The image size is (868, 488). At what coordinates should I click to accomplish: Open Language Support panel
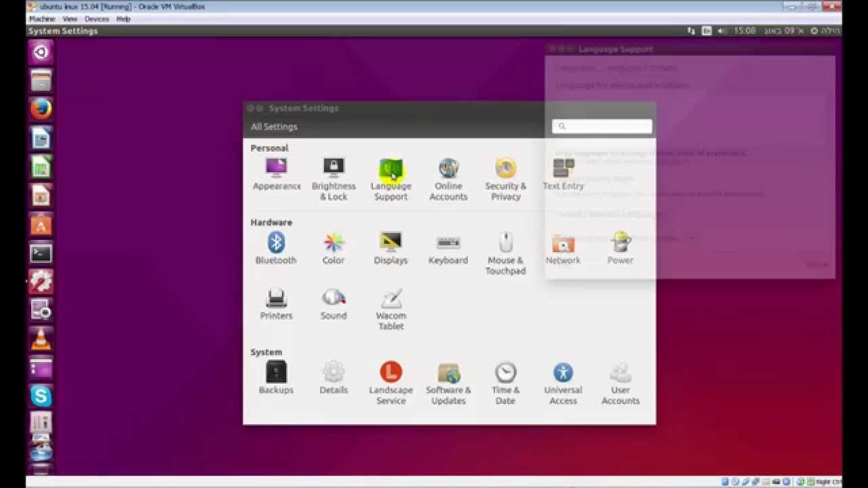pos(391,180)
